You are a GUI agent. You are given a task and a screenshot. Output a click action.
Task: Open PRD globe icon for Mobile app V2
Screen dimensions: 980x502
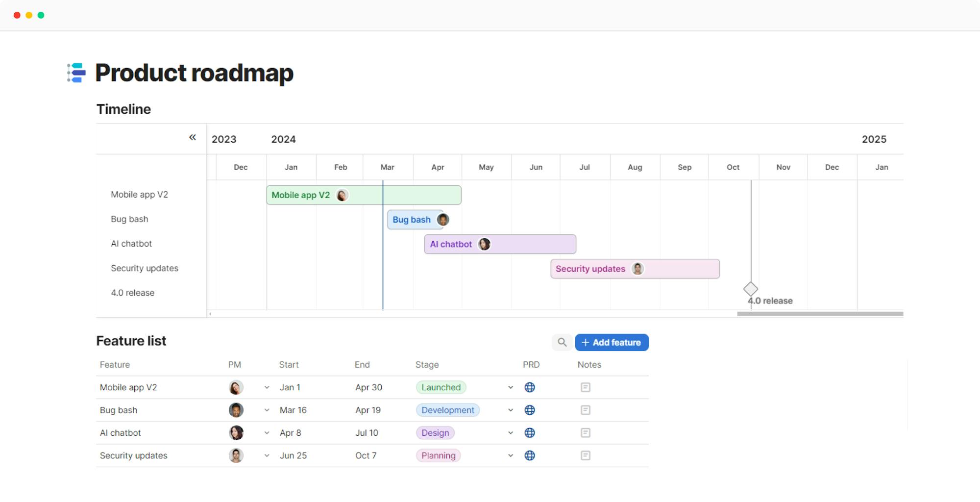coord(530,387)
